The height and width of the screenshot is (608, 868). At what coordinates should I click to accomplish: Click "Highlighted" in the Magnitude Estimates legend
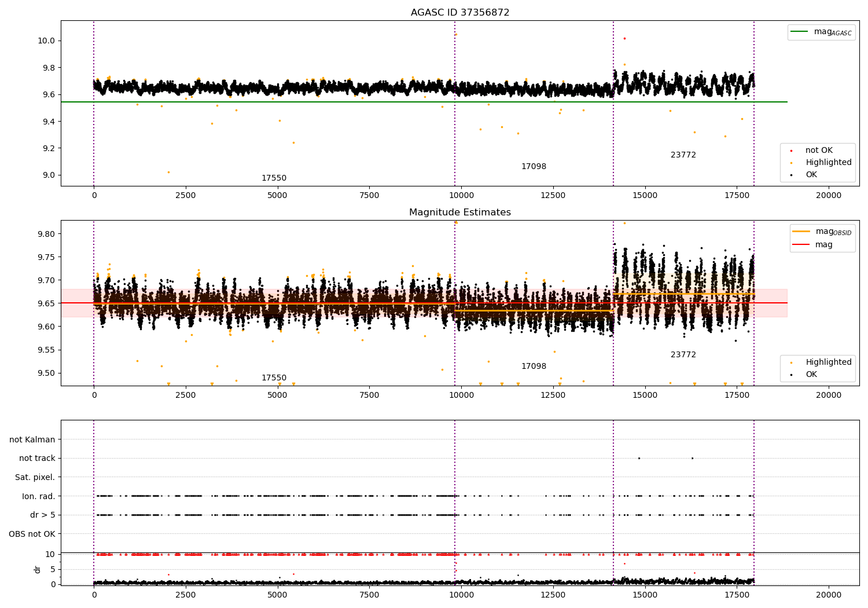[x=828, y=362]
